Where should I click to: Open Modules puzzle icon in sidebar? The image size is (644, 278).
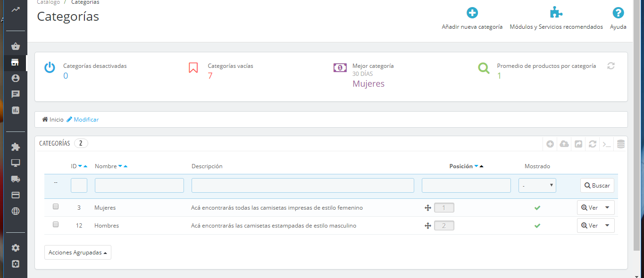pos(16,147)
